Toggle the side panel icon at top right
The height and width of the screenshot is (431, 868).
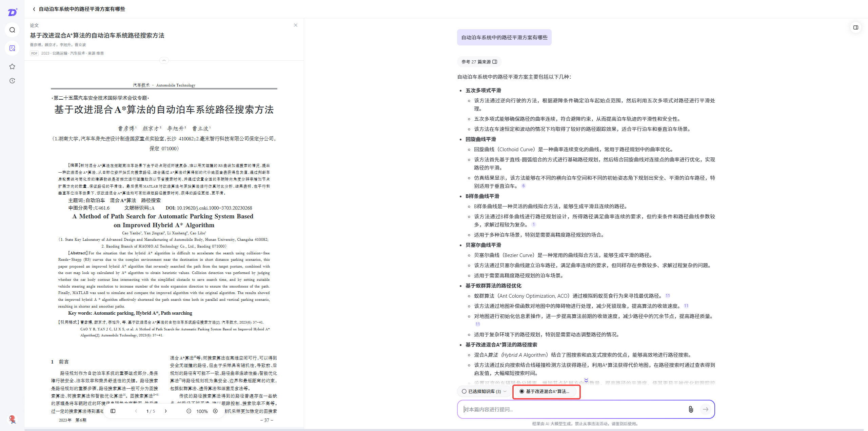[x=855, y=27]
